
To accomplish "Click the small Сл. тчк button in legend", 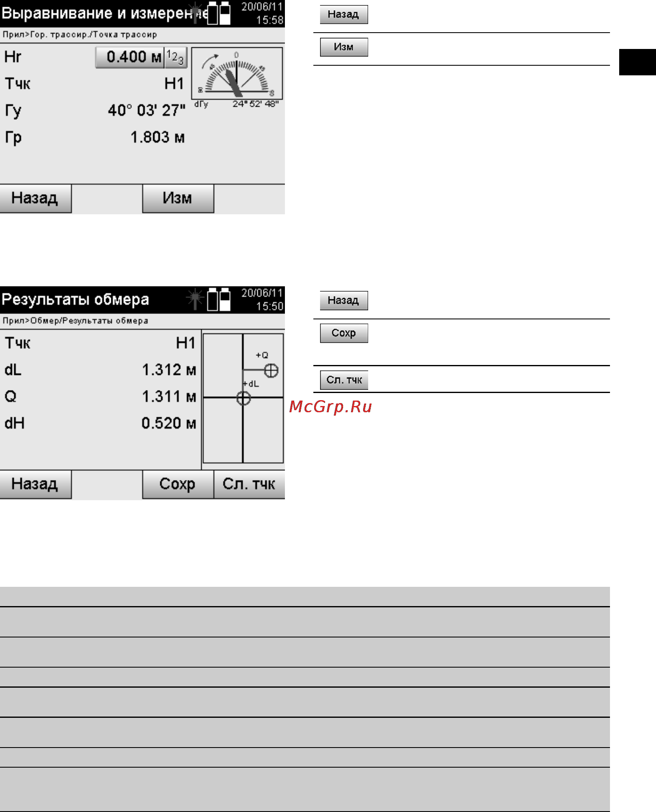I will click(344, 380).
